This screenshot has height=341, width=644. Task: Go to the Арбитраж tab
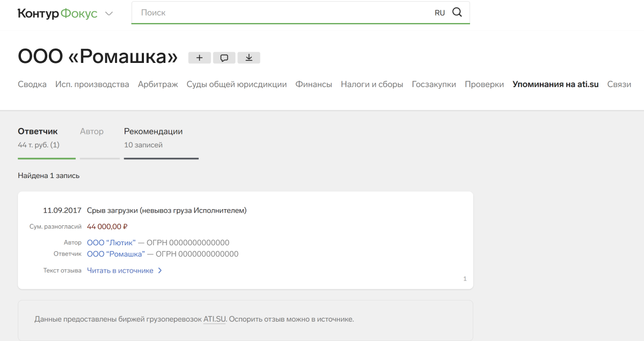coord(158,84)
